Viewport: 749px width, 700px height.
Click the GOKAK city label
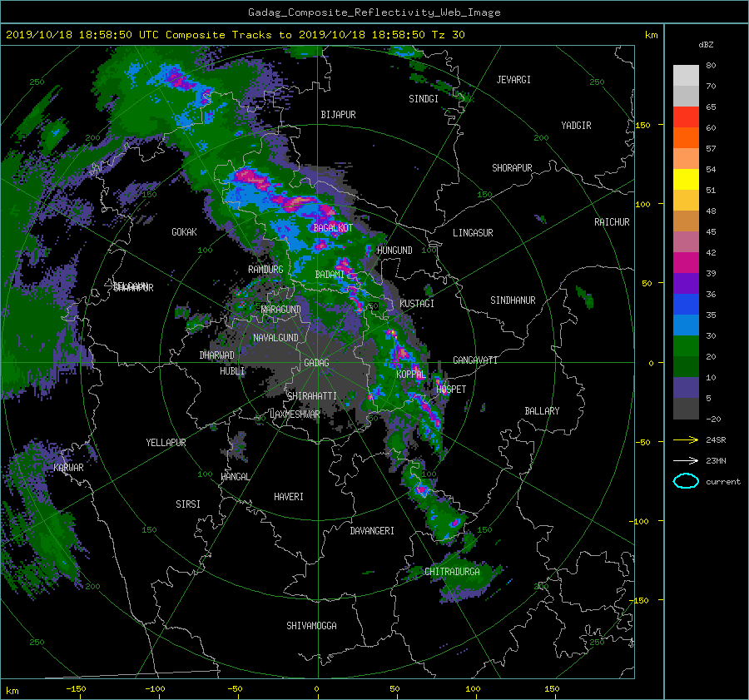pos(185,232)
